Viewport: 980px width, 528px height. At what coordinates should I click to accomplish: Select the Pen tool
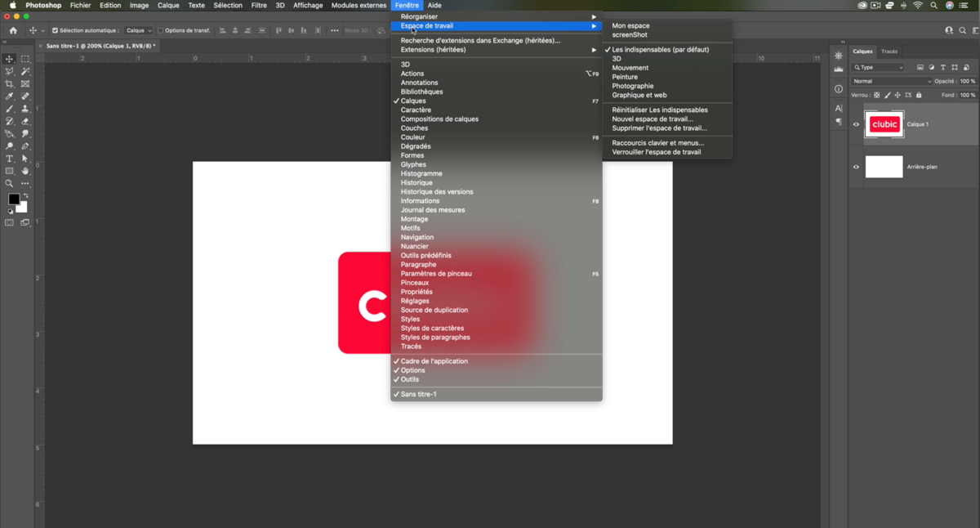25,146
